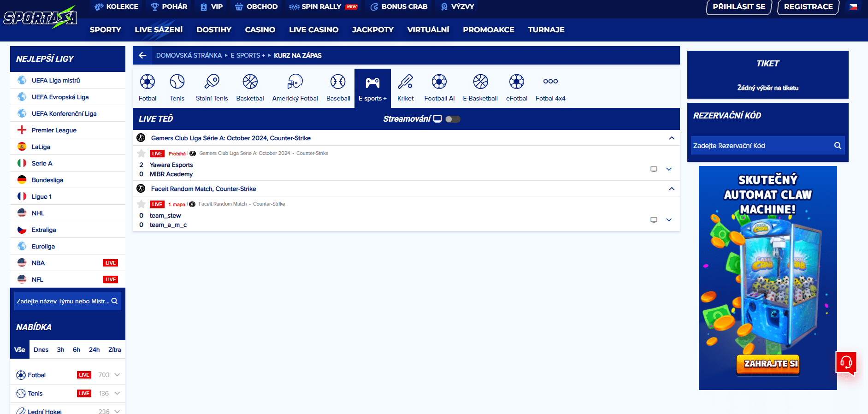Expand Yawara Esports match odds
Screen dimensions: 868x414
point(669,169)
